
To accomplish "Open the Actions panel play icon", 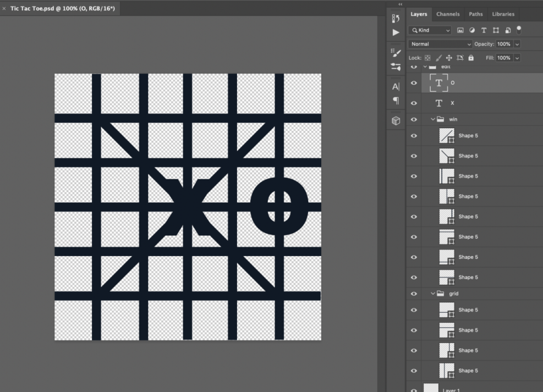I will pos(396,32).
